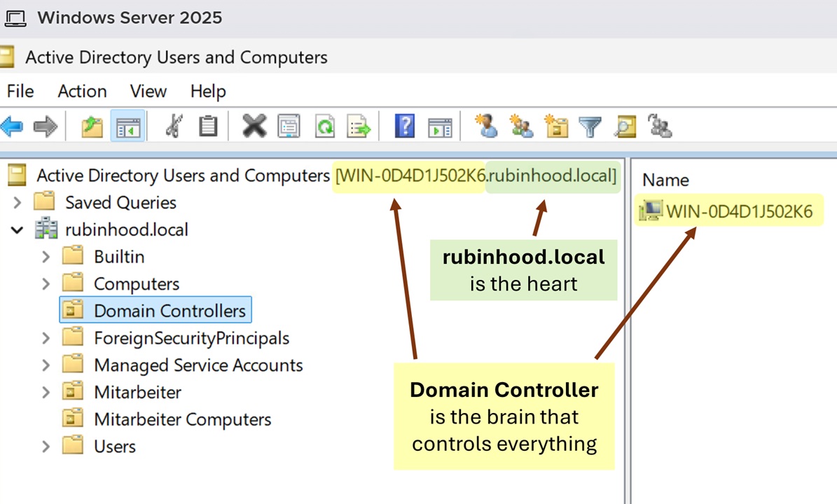Viewport: 837px width, 504px height.
Task: Select Active Directory Users and Computers root node
Action: [x=183, y=176]
